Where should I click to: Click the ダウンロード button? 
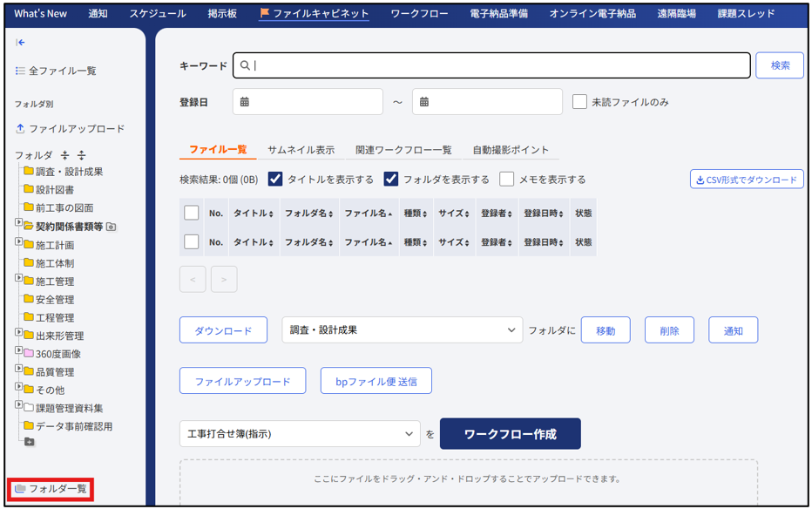tap(223, 329)
